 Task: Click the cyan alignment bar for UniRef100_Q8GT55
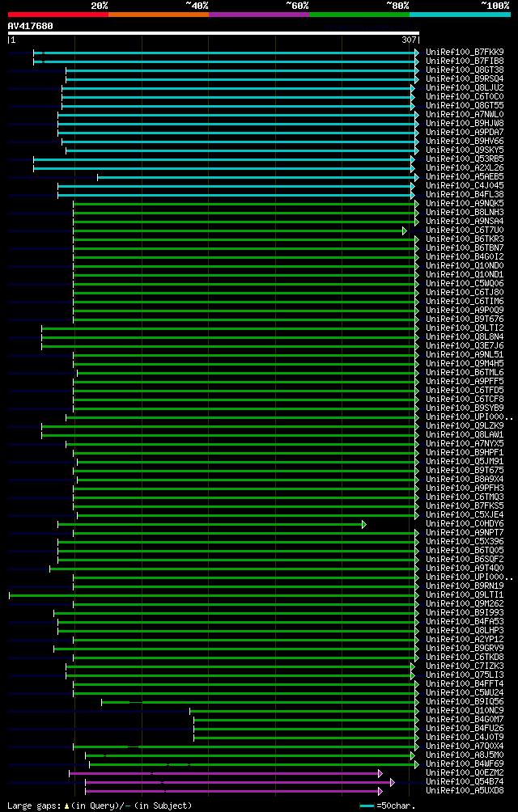coord(236,106)
